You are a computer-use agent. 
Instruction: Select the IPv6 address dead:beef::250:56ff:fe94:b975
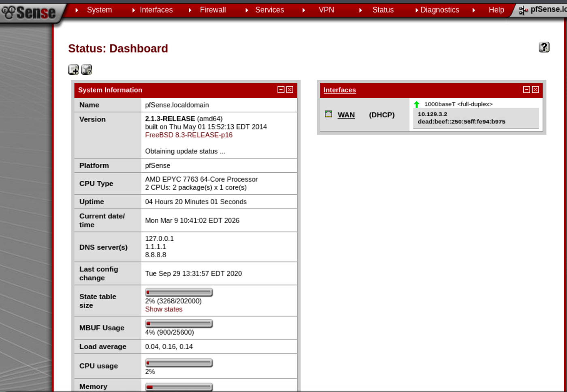[461, 121]
